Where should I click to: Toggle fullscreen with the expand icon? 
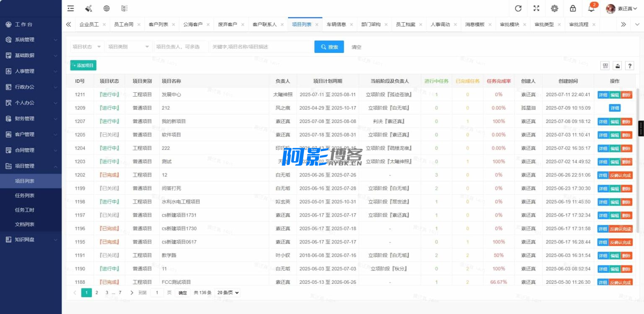[536, 8]
